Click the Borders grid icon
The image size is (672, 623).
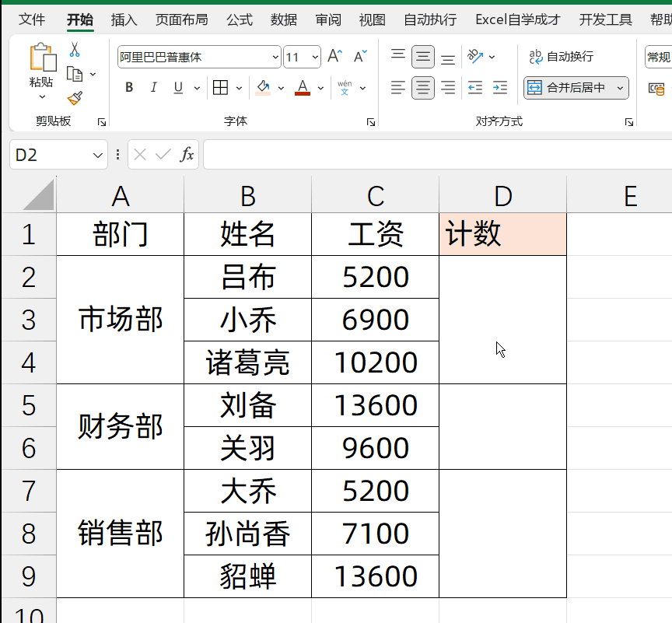[220, 88]
